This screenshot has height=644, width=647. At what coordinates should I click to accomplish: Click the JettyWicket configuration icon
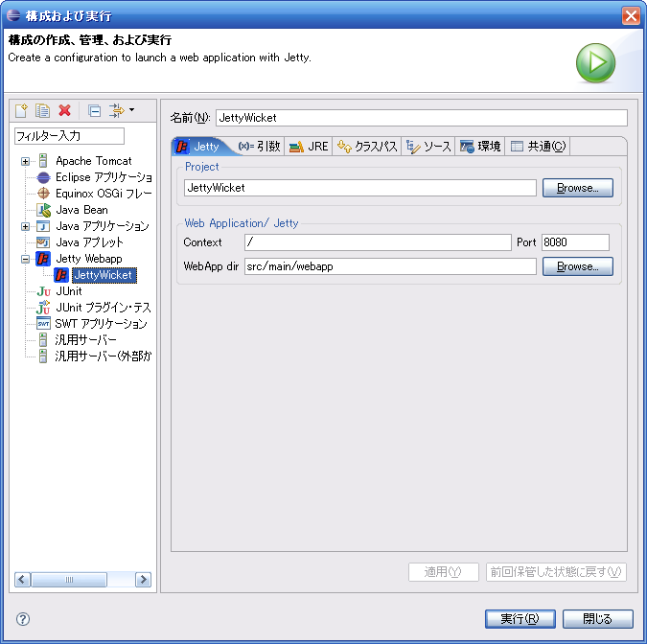click(x=61, y=275)
